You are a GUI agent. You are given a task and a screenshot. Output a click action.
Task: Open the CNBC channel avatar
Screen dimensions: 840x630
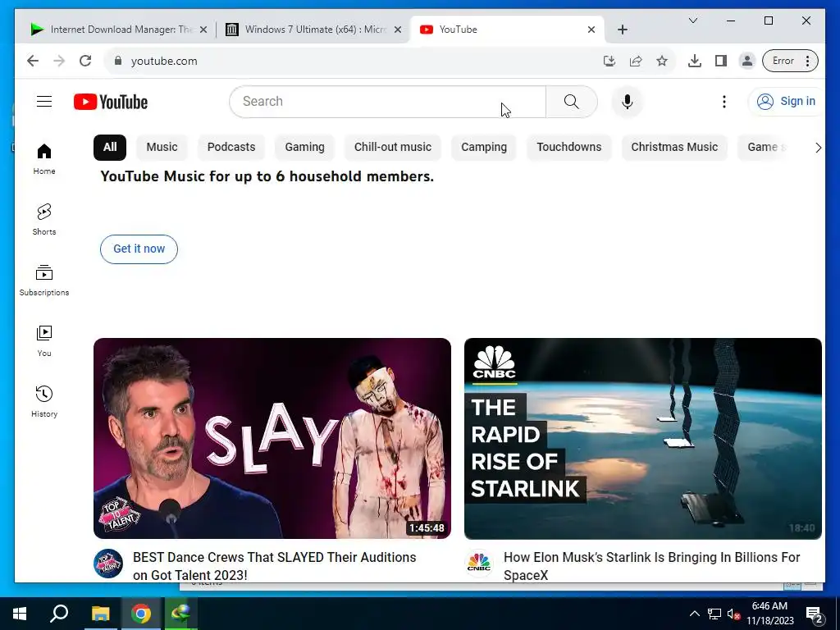(479, 563)
